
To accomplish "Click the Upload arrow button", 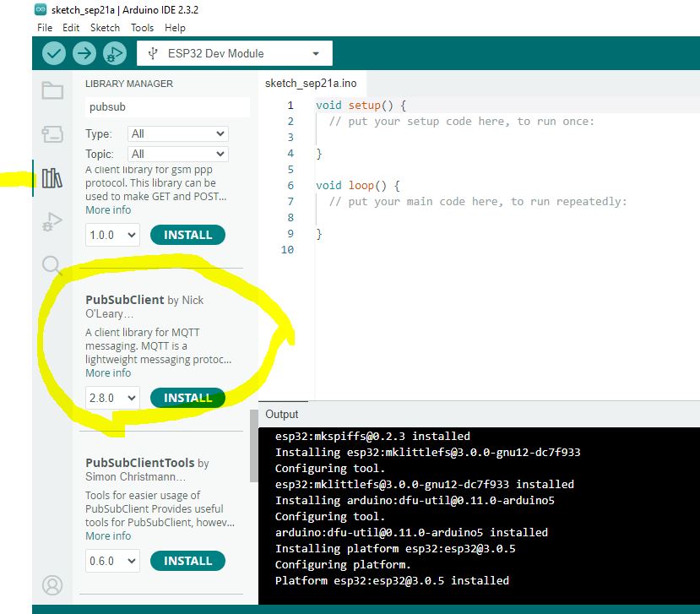I will point(84,53).
